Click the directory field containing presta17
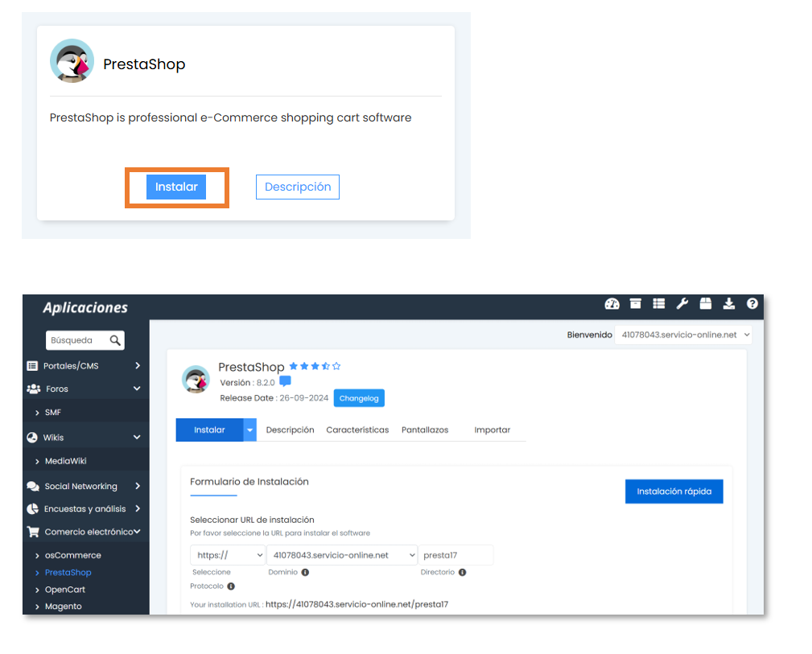 tap(455, 555)
